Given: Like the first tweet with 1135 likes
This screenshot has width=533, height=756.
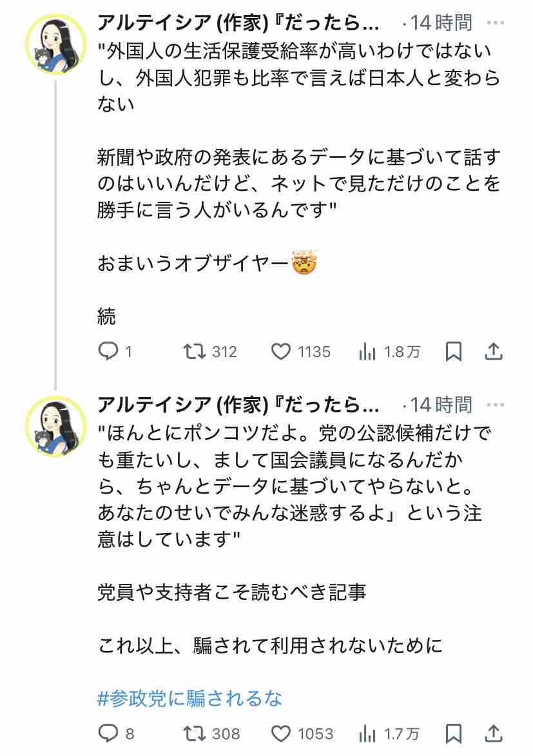Looking at the screenshot, I should [280, 351].
